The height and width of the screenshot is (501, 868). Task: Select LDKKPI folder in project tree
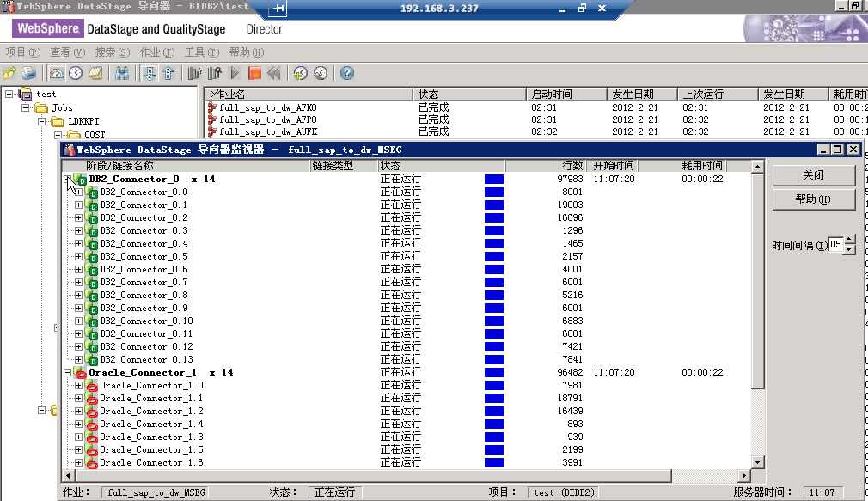pos(83,121)
